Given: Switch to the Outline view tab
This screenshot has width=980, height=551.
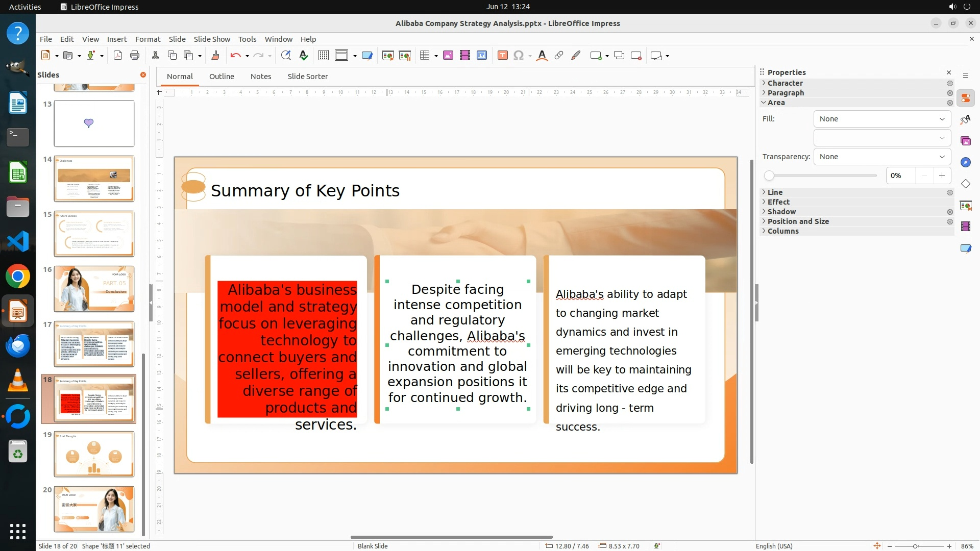Looking at the screenshot, I should tap(222, 77).
